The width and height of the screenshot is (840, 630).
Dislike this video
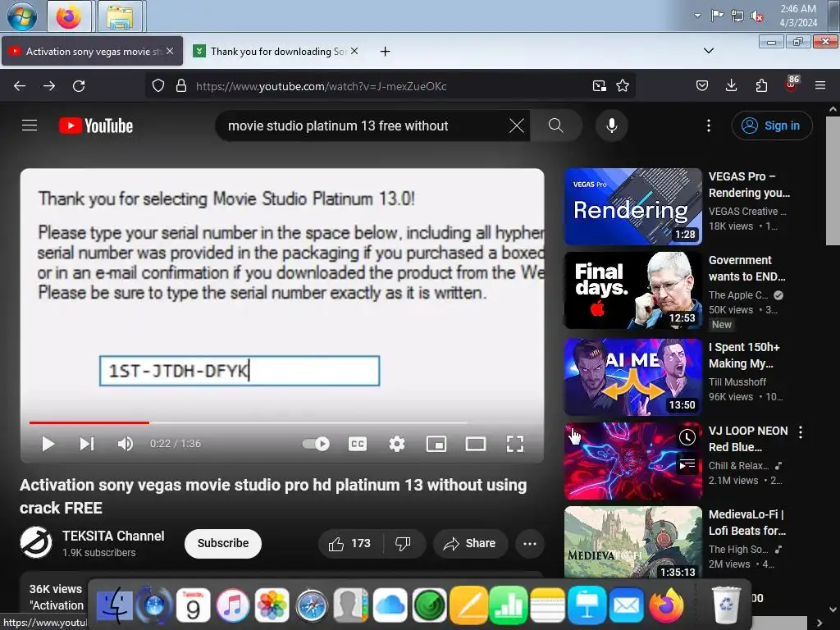coord(404,543)
